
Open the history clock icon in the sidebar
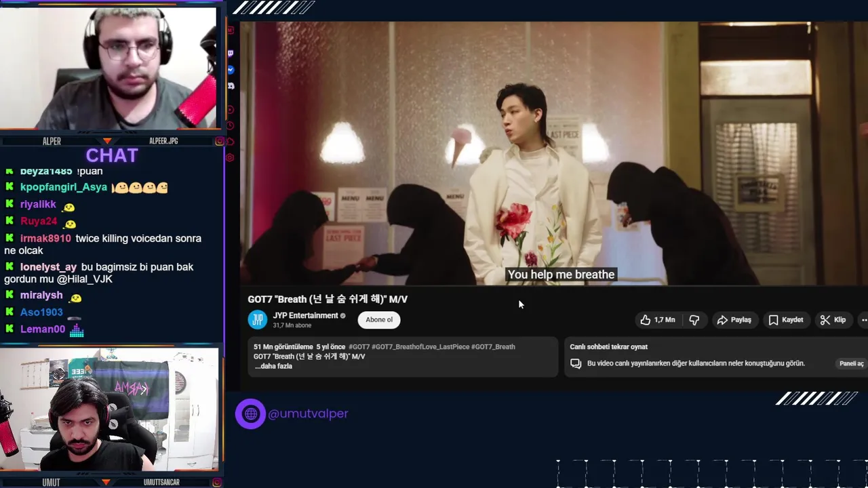[x=231, y=125]
